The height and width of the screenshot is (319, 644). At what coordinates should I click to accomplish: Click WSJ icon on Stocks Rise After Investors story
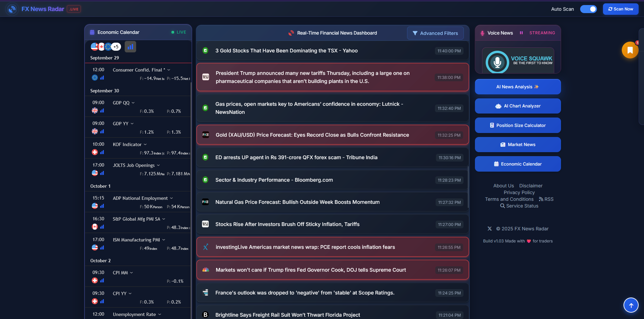[205, 224]
